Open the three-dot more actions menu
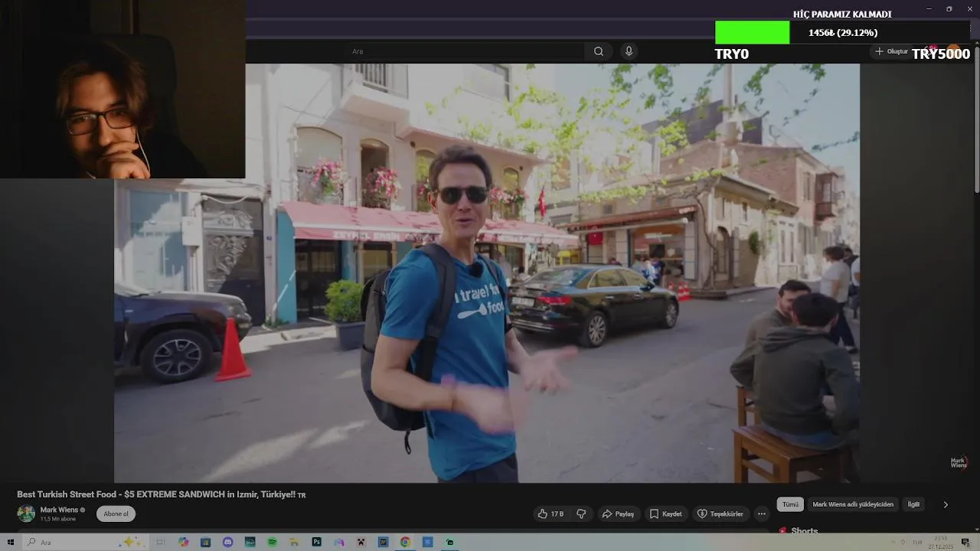The height and width of the screenshot is (551, 980). click(761, 514)
